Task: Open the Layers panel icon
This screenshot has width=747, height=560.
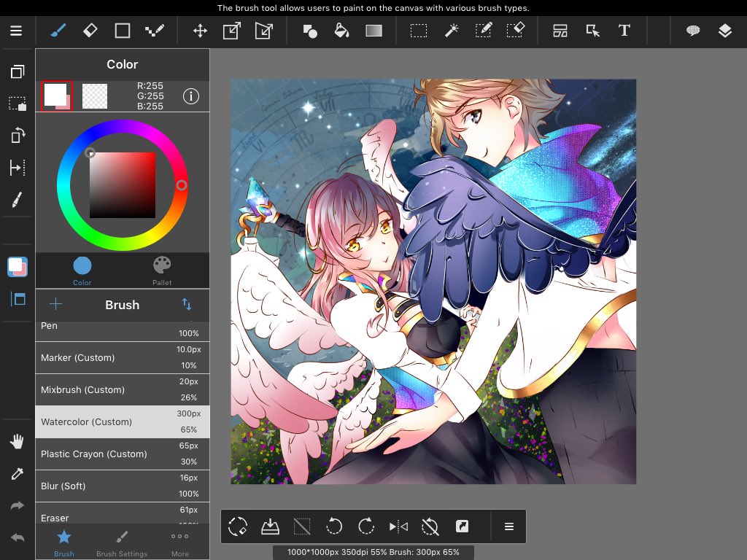Action: click(x=724, y=31)
